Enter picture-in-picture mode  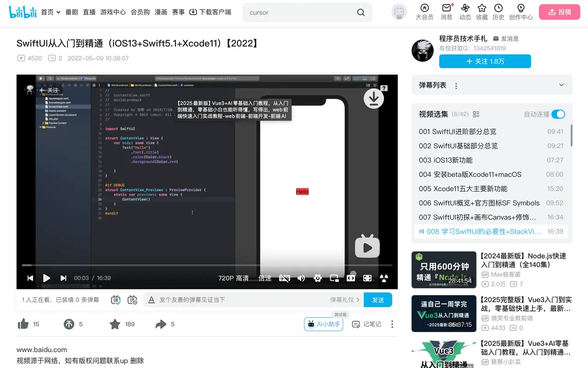click(x=334, y=278)
